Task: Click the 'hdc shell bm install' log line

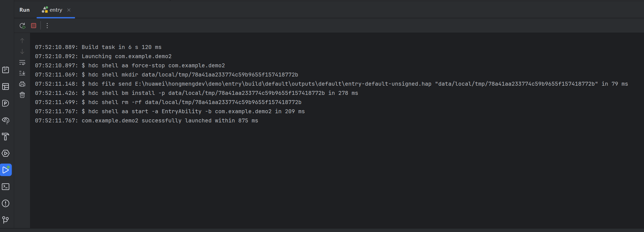Action: pos(197,93)
